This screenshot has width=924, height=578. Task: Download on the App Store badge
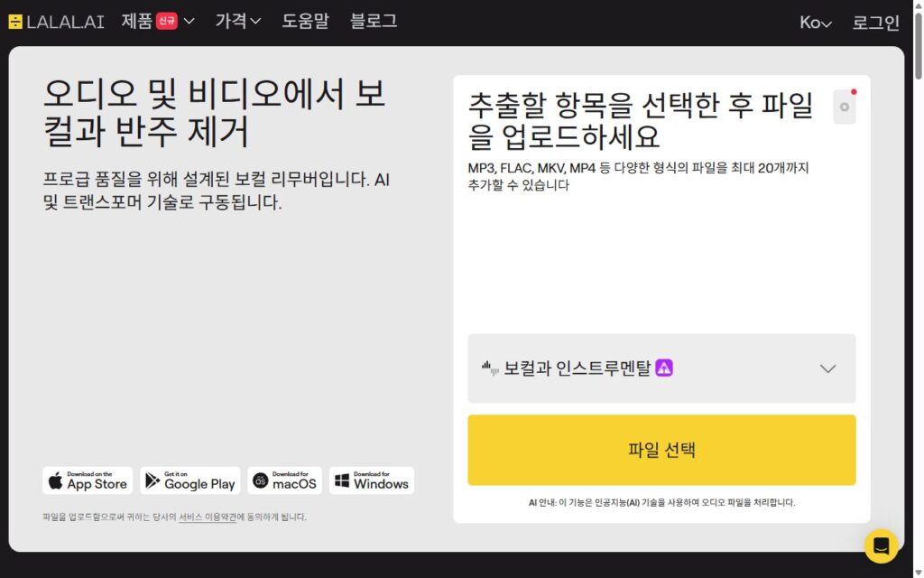[88, 480]
